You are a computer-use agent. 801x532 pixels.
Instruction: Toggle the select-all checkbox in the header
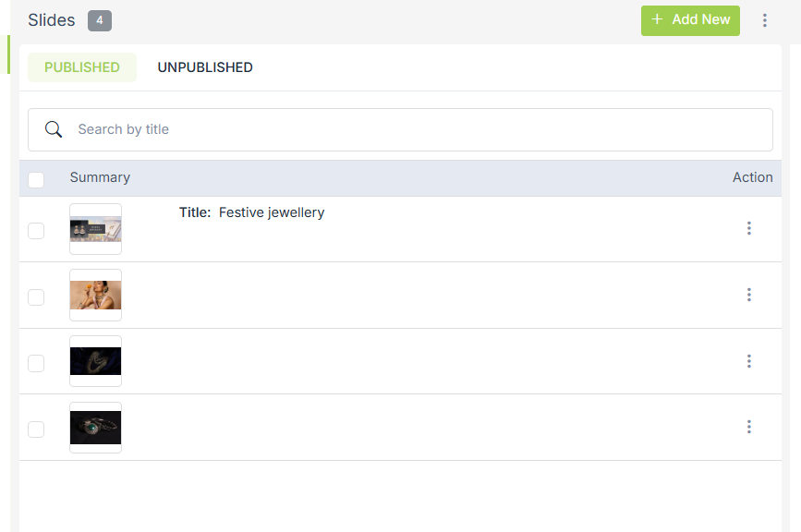(x=36, y=179)
